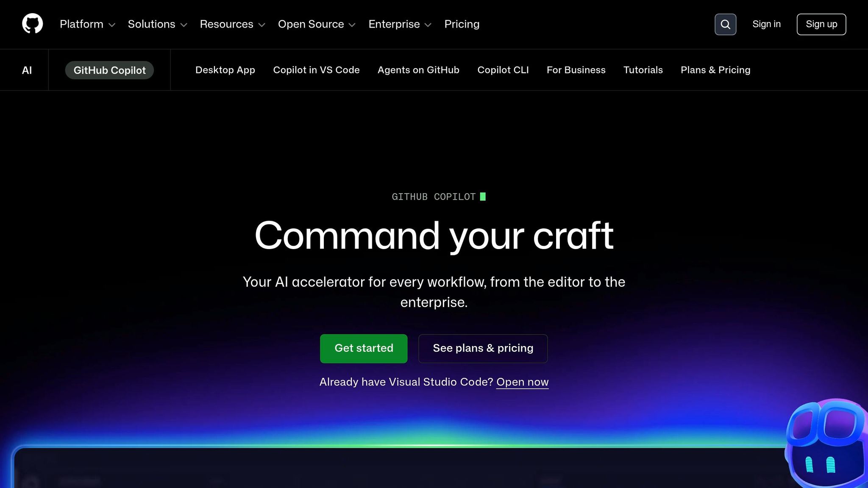Expand the Resources menu chevron

(x=262, y=25)
